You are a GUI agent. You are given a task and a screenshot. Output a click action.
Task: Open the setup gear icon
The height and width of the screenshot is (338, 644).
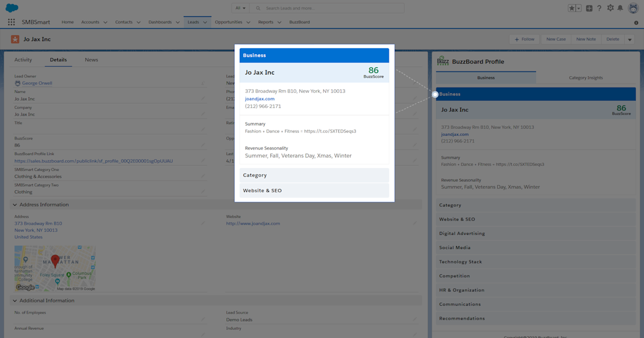click(x=611, y=8)
